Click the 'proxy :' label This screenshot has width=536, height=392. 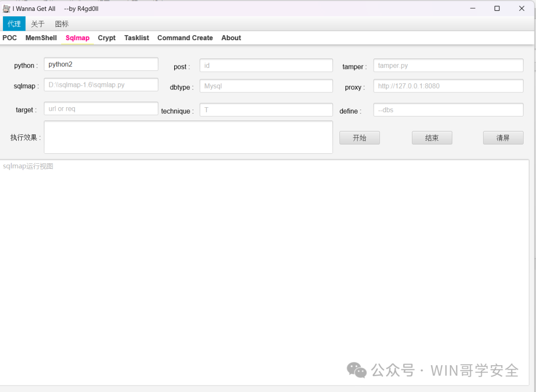355,87
